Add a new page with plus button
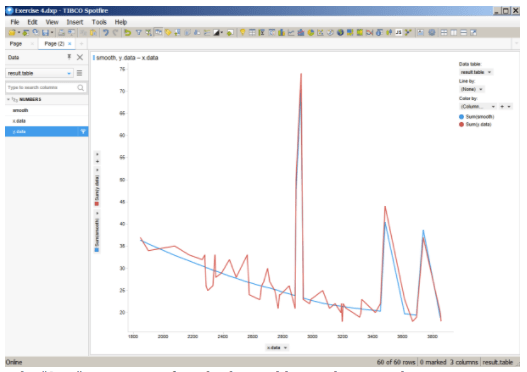This screenshot has height=372, width=527. point(81,43)
